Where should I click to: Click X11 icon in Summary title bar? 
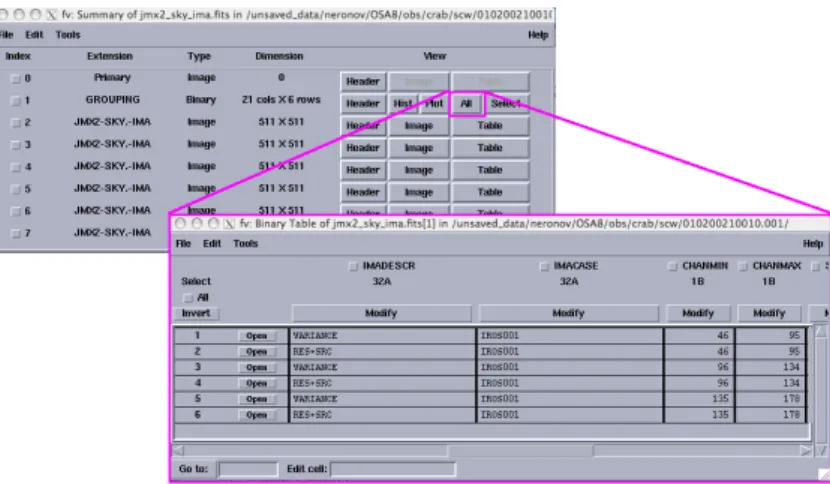[51, 15]
